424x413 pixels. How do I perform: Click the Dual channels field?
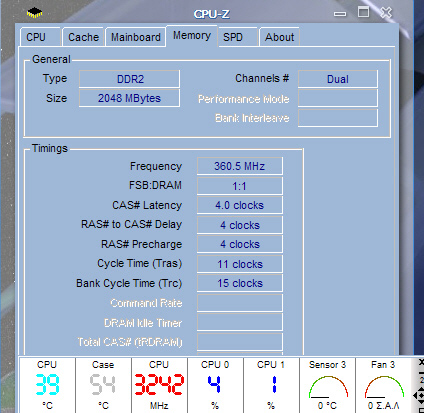tap(338, 79)
